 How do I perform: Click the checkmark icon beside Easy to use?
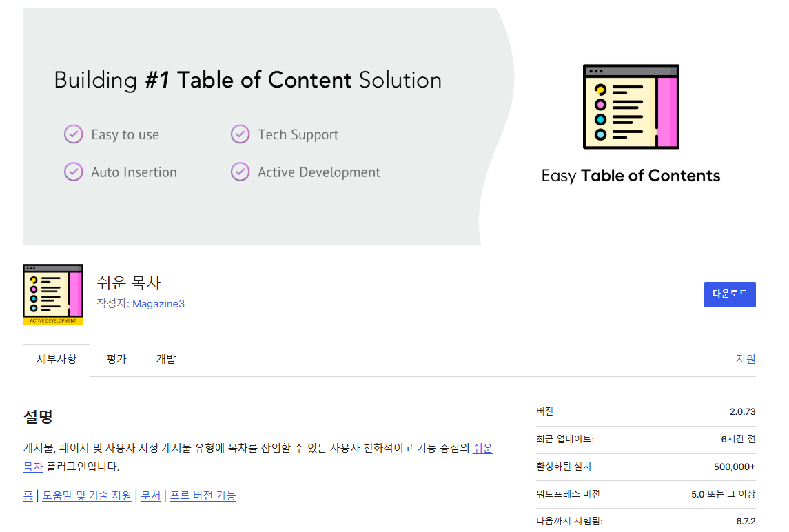tap(74, 134)
